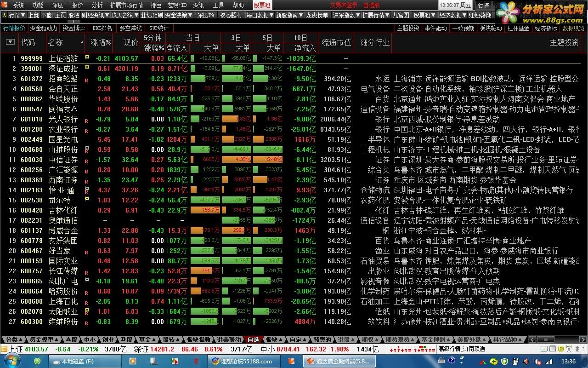
Task: Select the 板块指数 bottom tab
Action: [198, 339]
